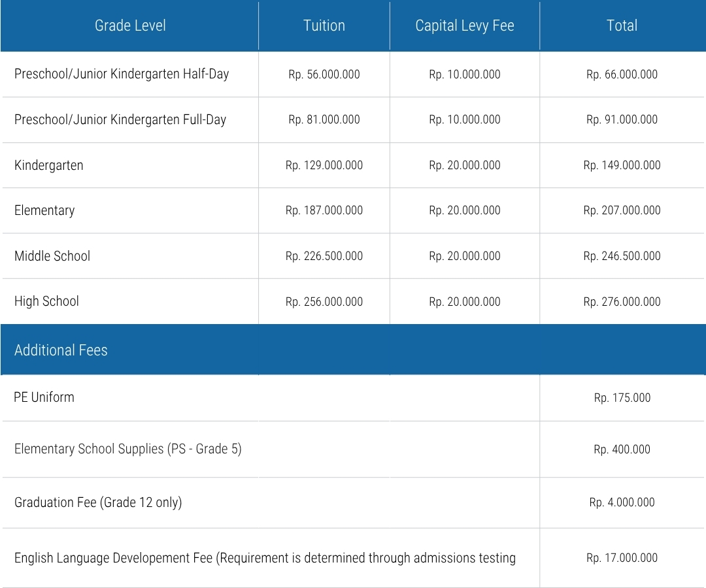Click the High School row label

pyautogui.click(x=46, y=301)
